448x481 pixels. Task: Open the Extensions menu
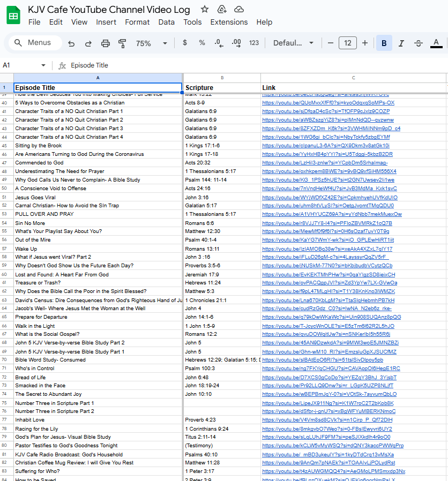pos(229,22)
